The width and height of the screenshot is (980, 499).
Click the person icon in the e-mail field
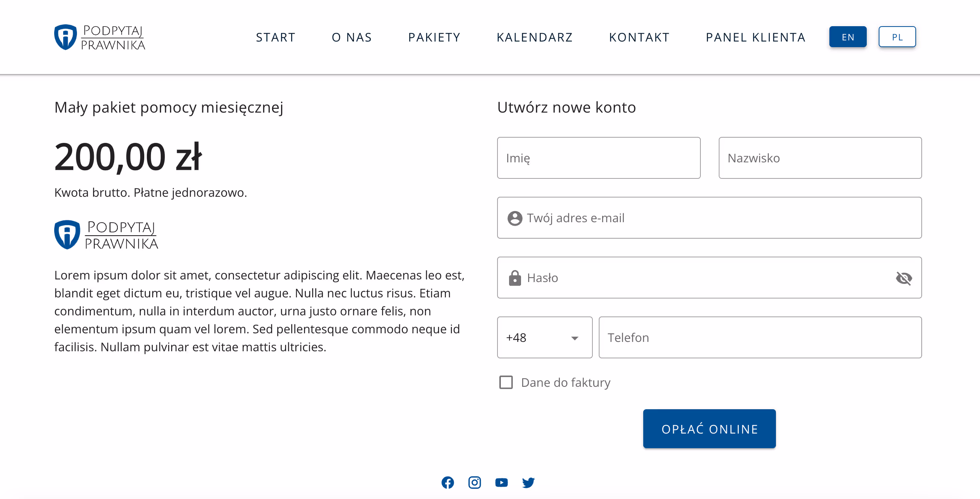(x=515, y=218)
